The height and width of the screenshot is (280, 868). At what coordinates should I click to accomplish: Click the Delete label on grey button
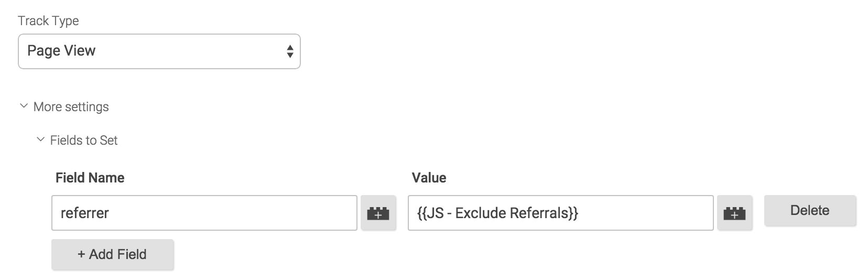(x=810, y=211)
